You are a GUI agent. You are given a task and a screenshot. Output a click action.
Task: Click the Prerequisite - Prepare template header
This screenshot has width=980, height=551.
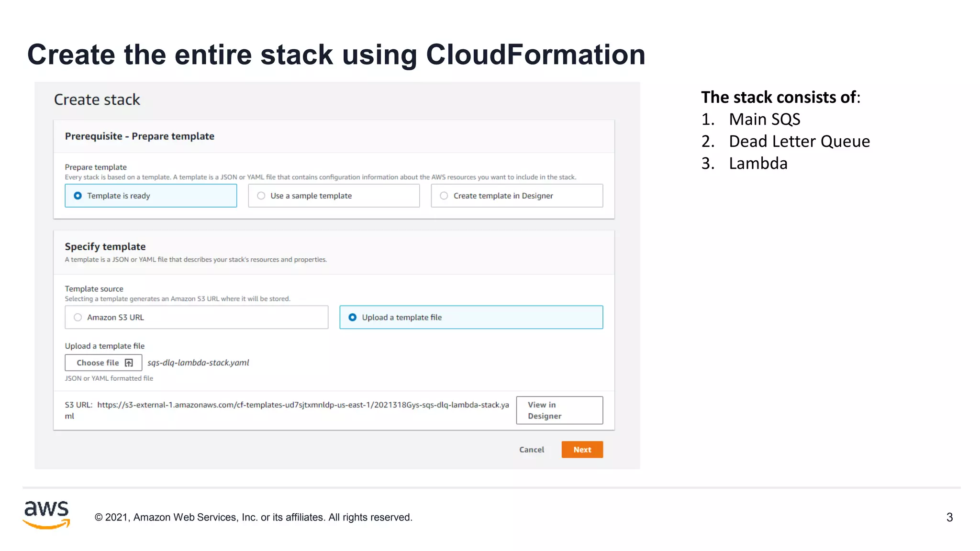click(x=140, y=136)
